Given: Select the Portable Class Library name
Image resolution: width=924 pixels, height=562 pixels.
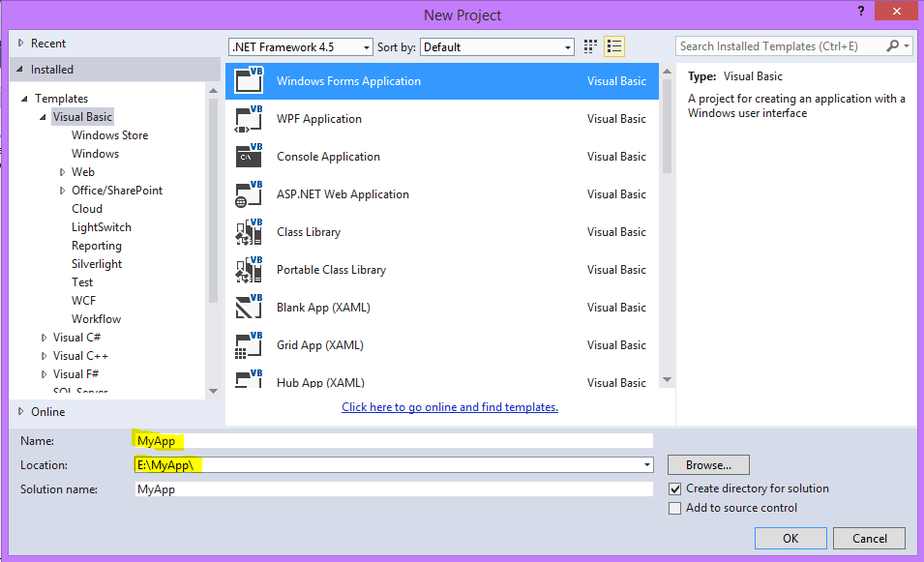Looking at the screenshot, I should pyautogui.click(x=331, y=269).
